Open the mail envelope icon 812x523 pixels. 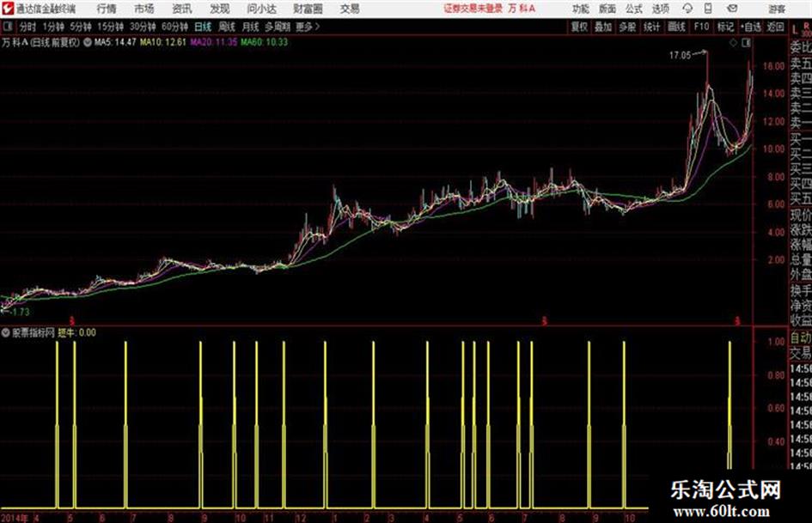point(732,9)
